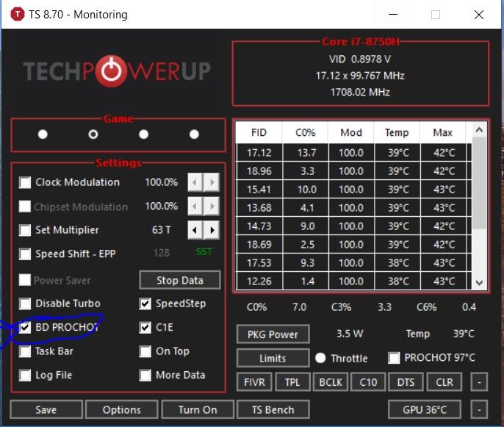
Task: Click the Turn On button
Action: [x=198, y=409]
